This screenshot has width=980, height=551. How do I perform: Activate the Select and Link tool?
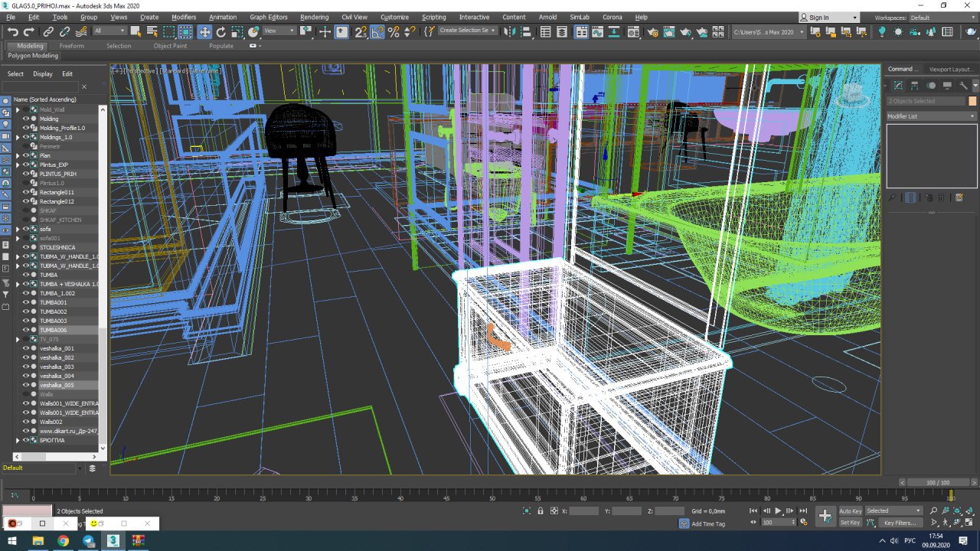coord(48,31)
